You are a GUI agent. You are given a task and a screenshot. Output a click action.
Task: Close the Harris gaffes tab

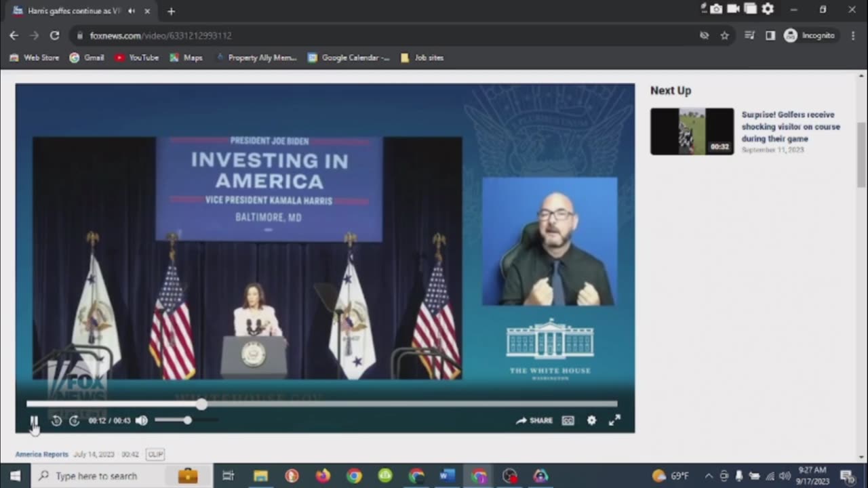pos(147,11)
